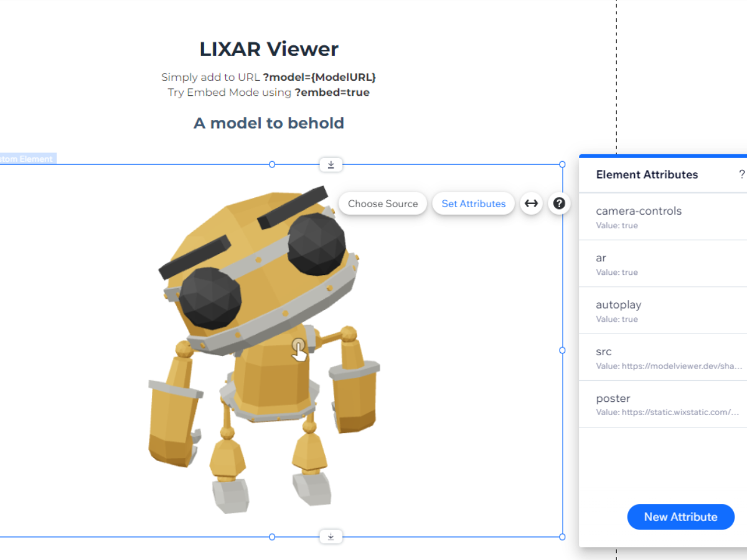The image size is (747, 560).
Task: Click the right-middle selection resize handle
Action: pos(563,350)
